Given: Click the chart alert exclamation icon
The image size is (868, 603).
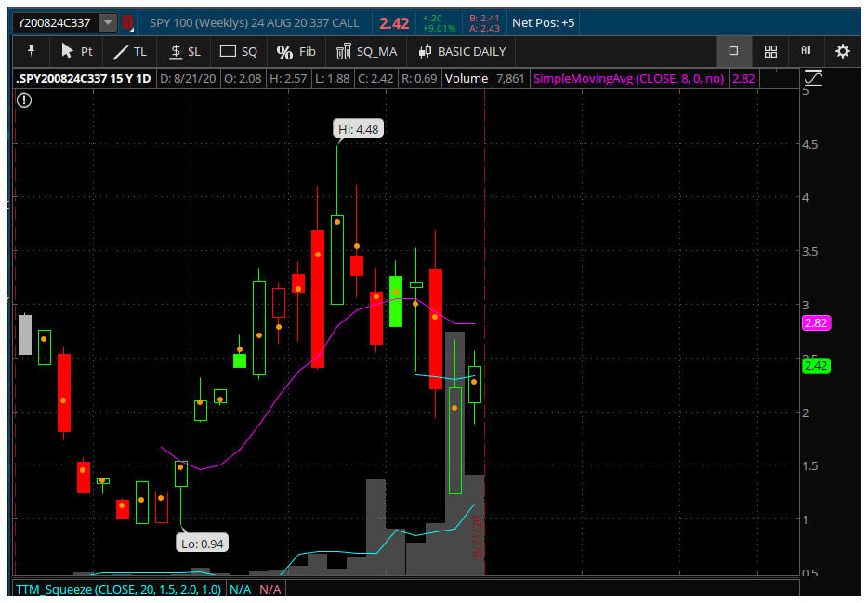Looking at the screenshot, I should point(24,99).
